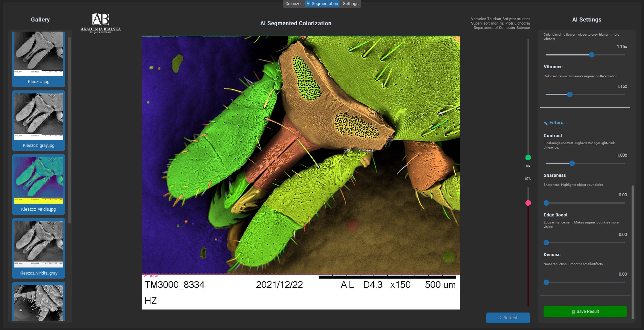Save the result with the green button

(x=585, y=312)
